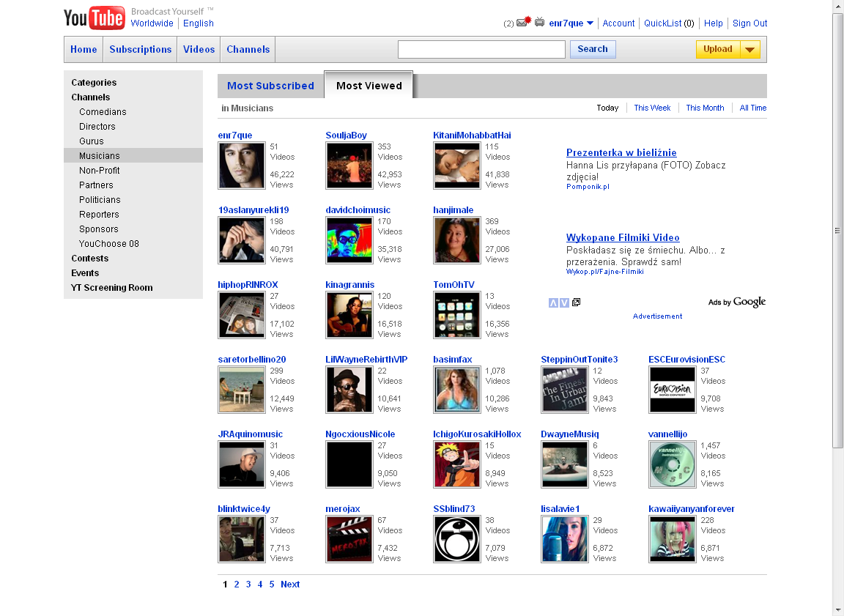Select Non-Profit in the sidebar
This screenshot has height=616, width=844.
pos(99,171)
